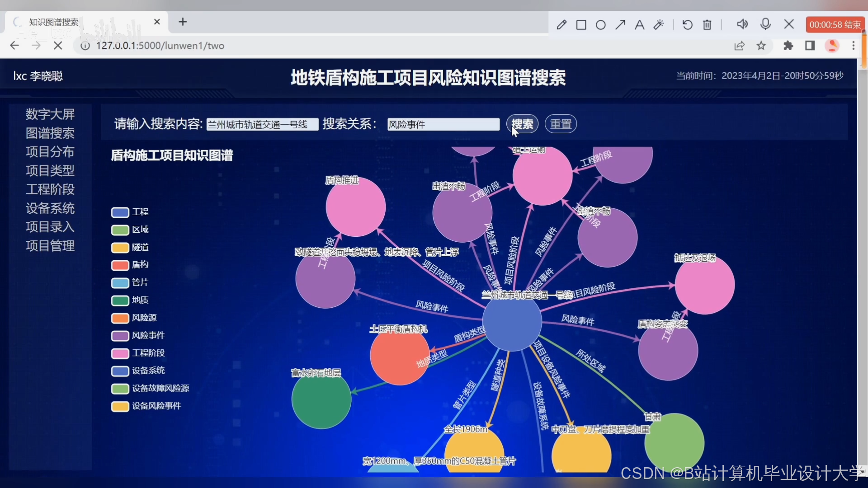Select the rectangle annotation tool

click(581, 25)
